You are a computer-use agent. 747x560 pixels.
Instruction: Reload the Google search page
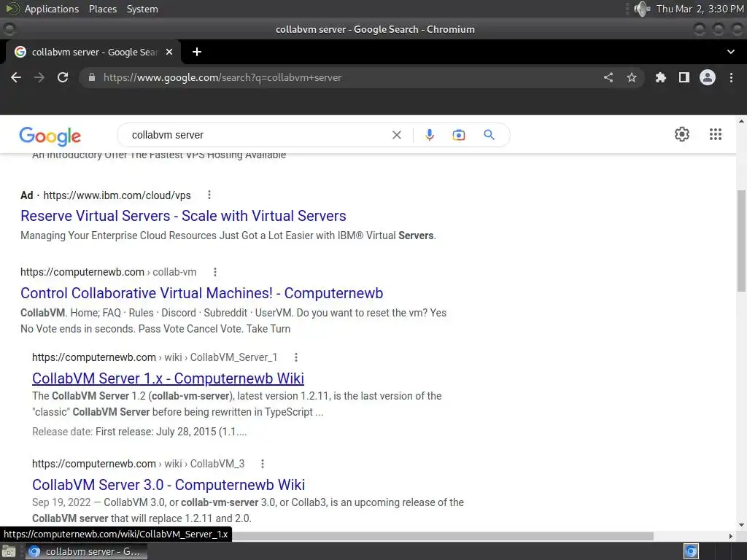click(x=63, y=77)
